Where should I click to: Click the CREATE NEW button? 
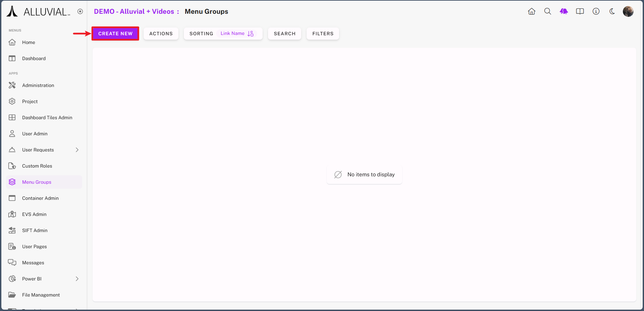click(x=115, y=34)
